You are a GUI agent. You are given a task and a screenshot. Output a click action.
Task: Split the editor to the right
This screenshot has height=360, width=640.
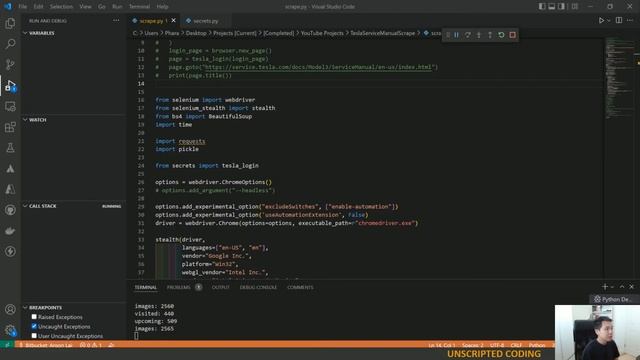click(619, 20)
